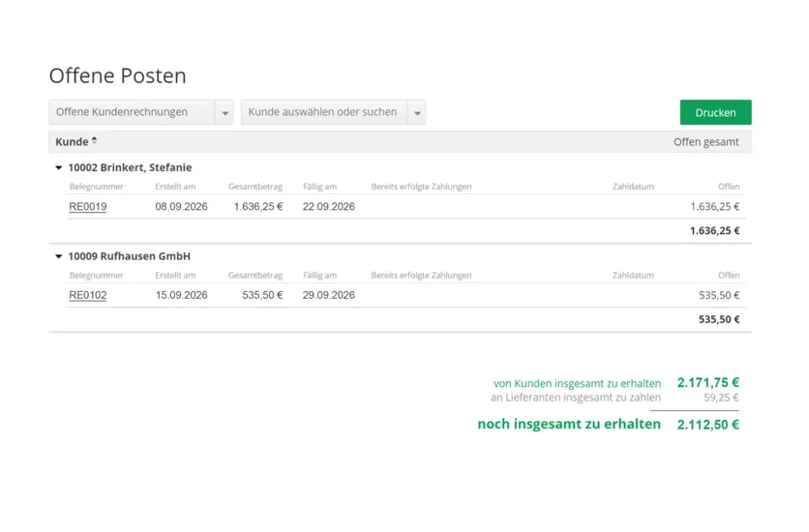Click the 59,25 € supplier amount

721,398
